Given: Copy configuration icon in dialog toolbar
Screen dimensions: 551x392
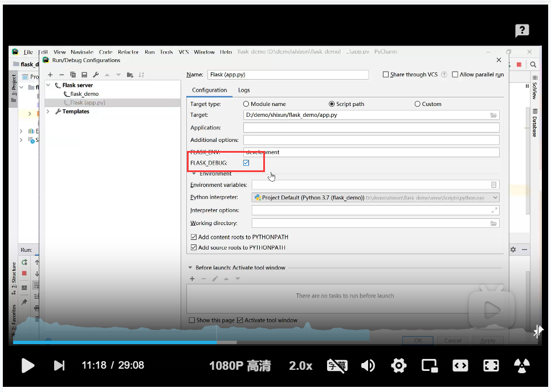Looking at the screenshot, I should [x=73, y=75].
